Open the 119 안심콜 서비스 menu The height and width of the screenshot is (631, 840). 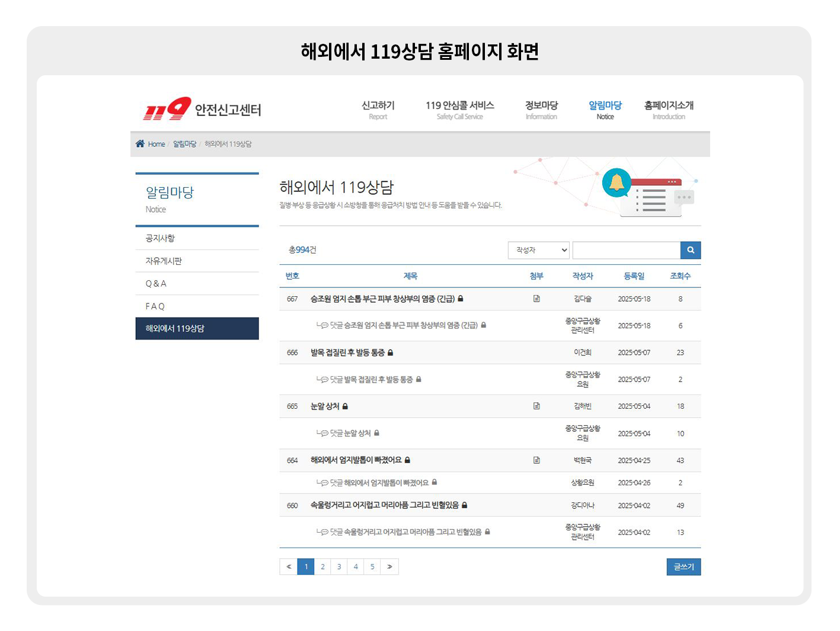click(x=459, y=110)
